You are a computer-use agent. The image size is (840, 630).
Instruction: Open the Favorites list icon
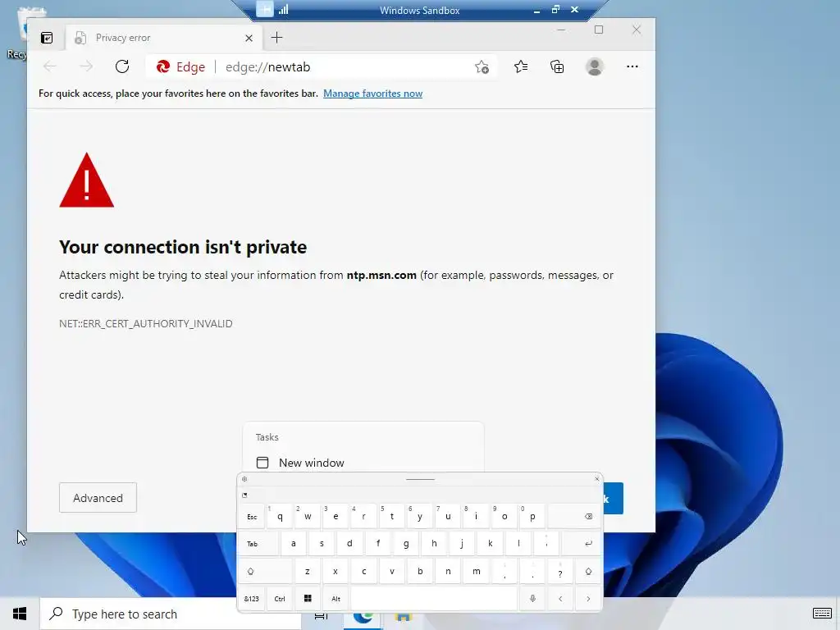click(x=521, y=66)
